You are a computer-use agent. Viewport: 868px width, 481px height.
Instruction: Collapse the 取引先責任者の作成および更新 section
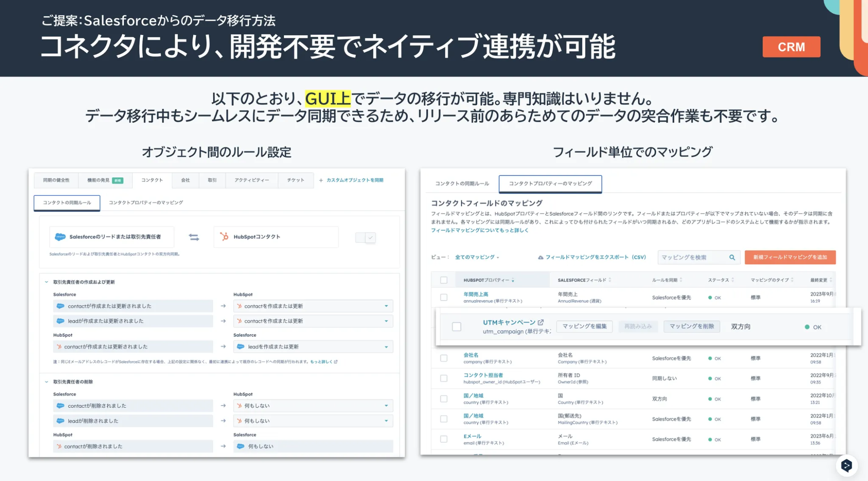pos(46,282)
